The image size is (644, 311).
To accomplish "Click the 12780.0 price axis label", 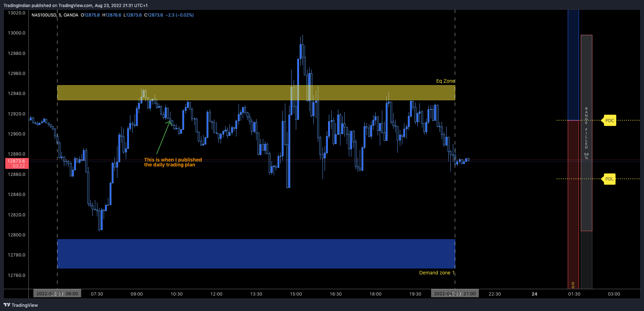I will pyautogui.click(x=17, y=255).
